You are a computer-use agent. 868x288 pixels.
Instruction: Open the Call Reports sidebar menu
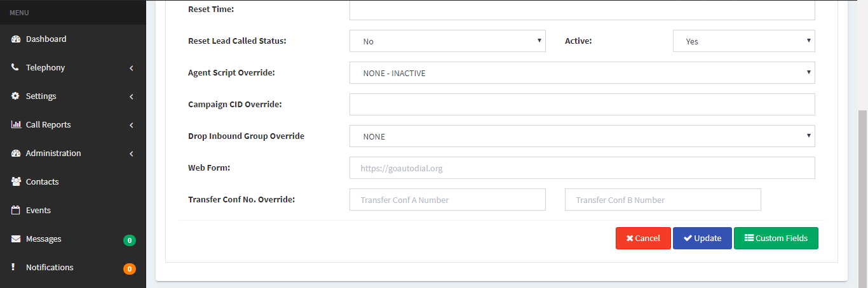coord(73,125)
